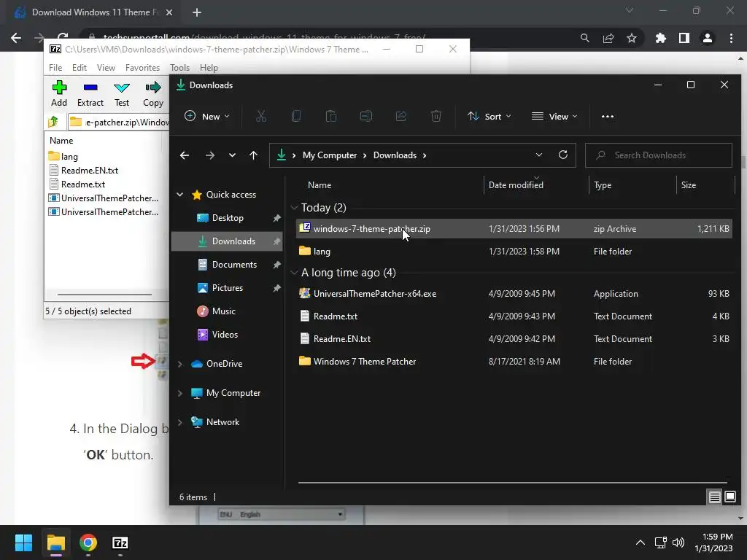Screen dimensions: 747x560
Task: Open the Edit menu in 7-Zip
Action: click(x=80, y=68)
